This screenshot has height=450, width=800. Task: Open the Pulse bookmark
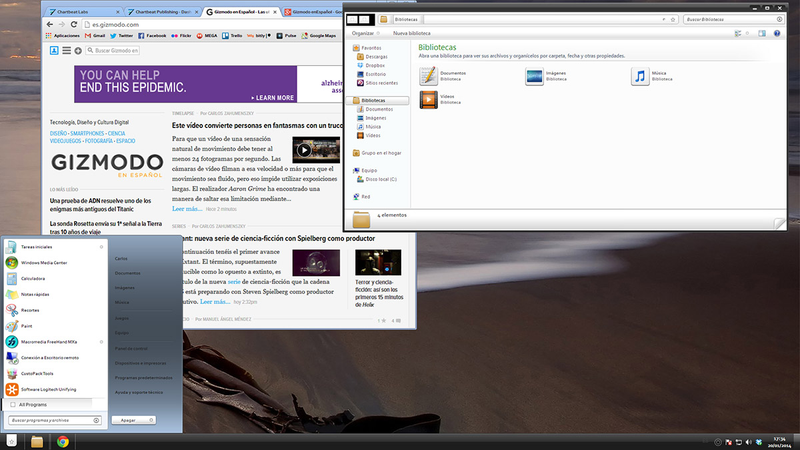tap(286, 36)
